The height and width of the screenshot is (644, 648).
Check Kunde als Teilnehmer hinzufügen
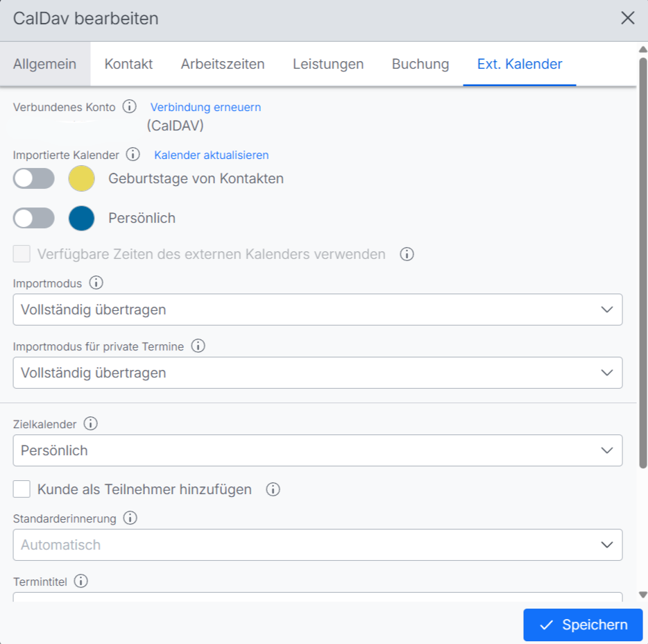[22, 489]
